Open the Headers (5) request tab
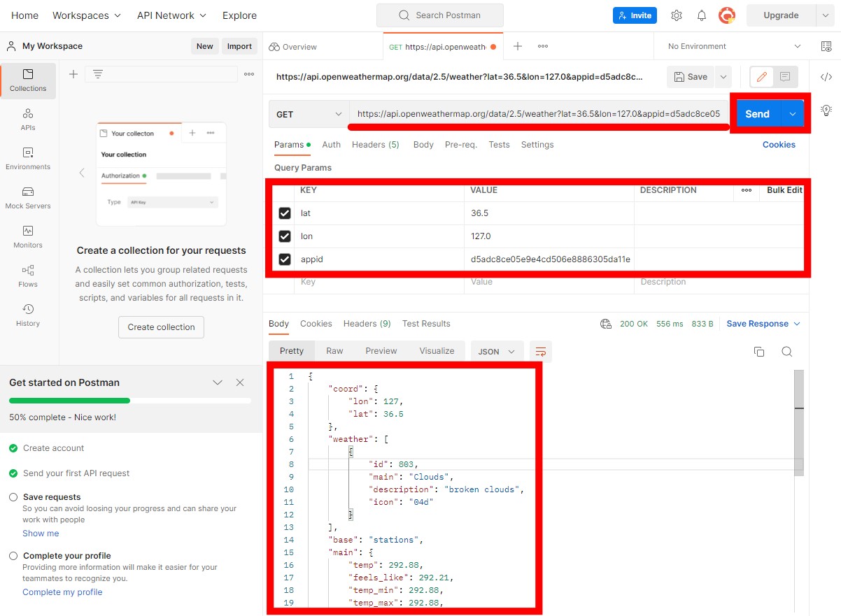 point(375,145)
